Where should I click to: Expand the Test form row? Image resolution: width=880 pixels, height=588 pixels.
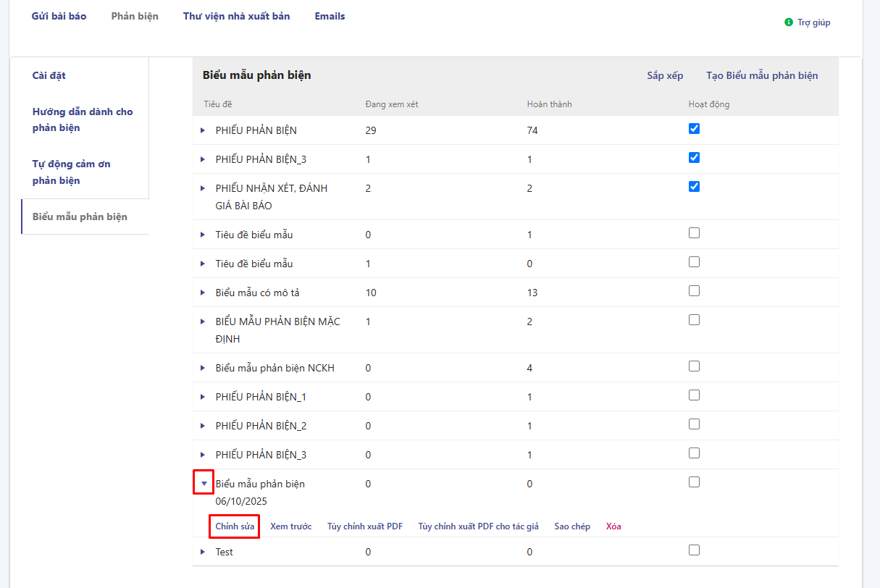[x=203, y=552]
